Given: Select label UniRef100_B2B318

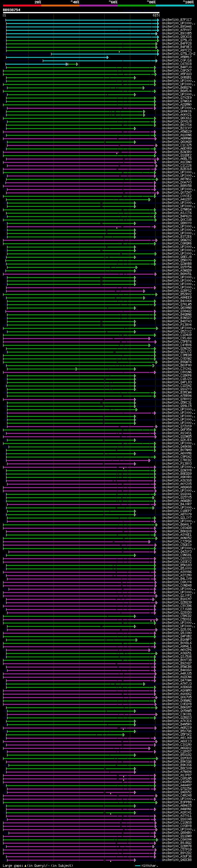Looking at the screenshot, I should coord(177,169).
